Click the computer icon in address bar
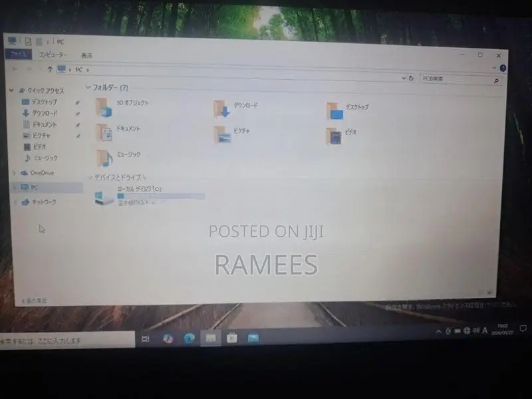This screenshot has height=399, width=532. (61, 69)
